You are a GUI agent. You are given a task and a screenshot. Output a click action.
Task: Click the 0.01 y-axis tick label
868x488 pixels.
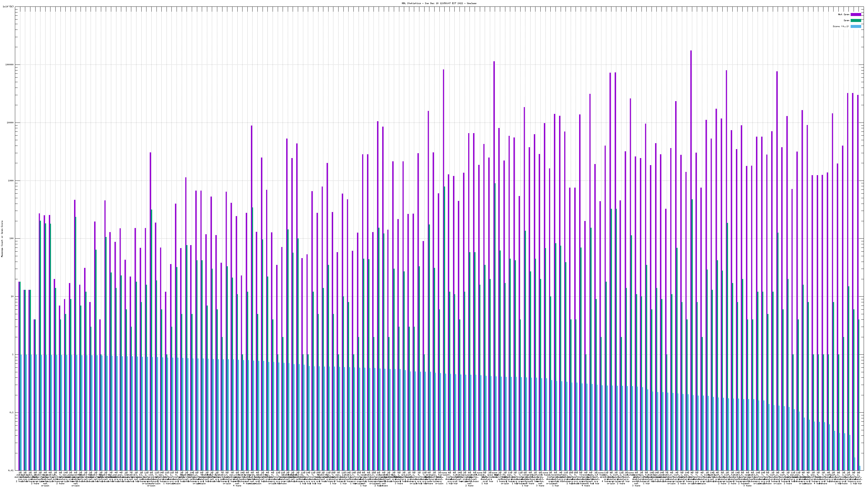tap(11, 470)
